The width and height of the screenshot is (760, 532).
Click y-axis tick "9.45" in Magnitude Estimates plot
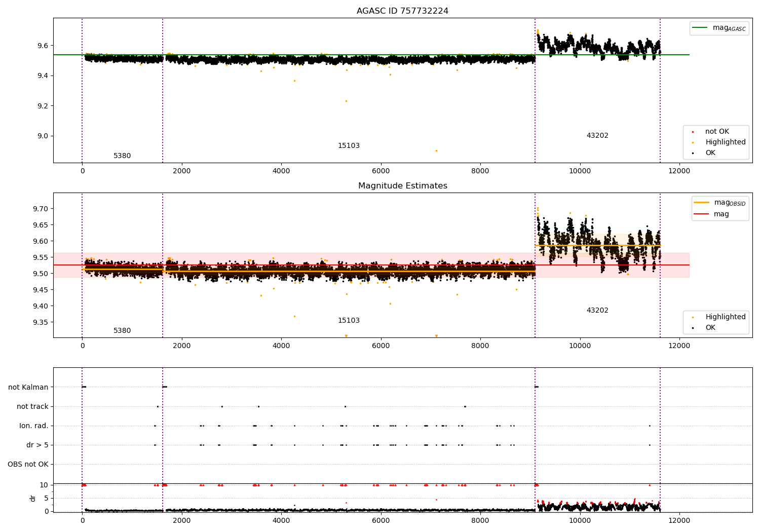point(41,290)
